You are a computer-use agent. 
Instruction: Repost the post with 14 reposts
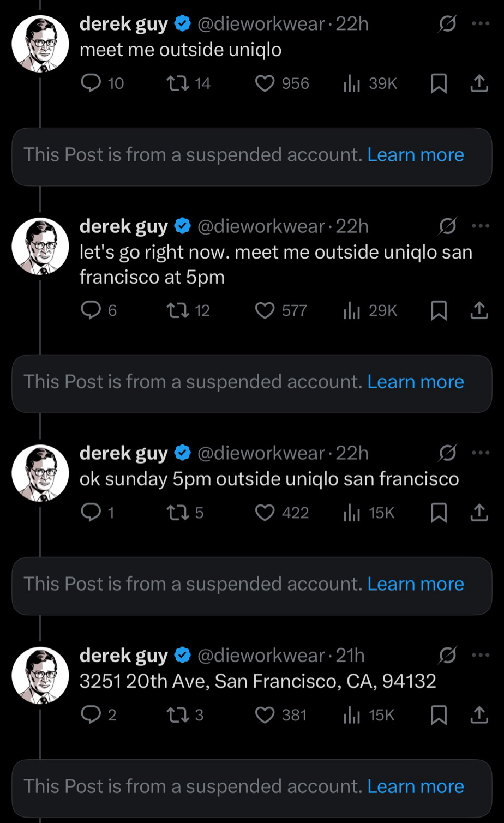[x=176, y=83]
